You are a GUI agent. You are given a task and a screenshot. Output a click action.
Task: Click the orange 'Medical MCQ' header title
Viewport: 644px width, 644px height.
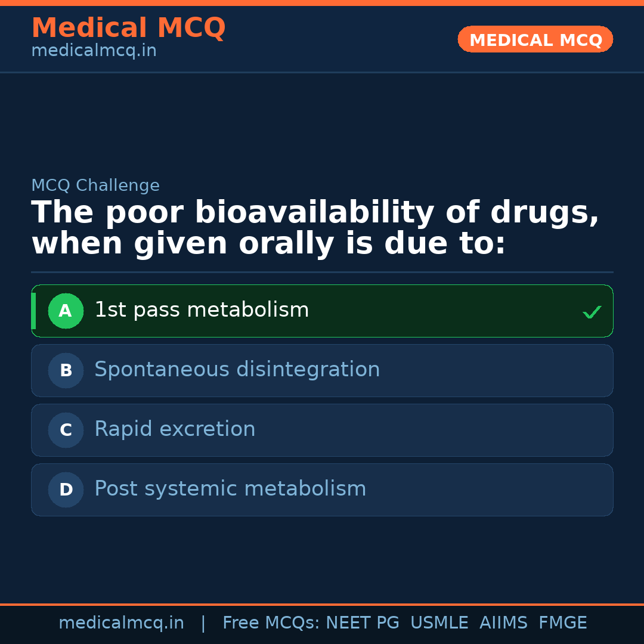(128, 28)
